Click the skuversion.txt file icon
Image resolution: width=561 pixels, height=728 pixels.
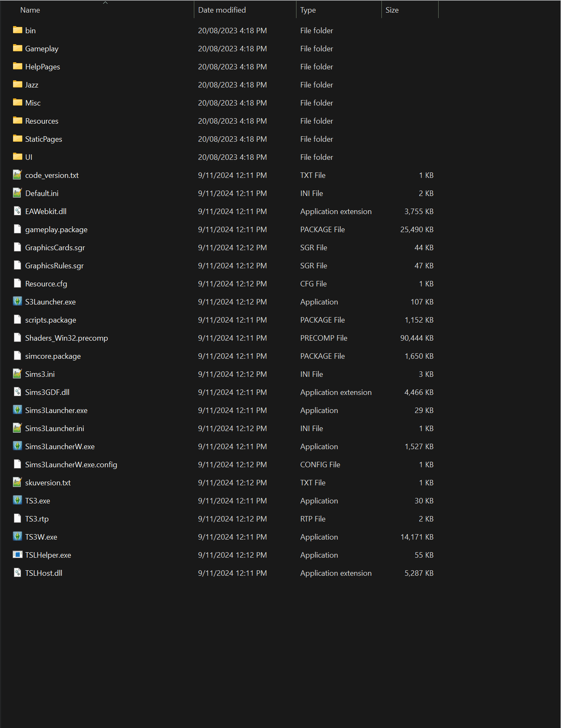pos(17,482)
